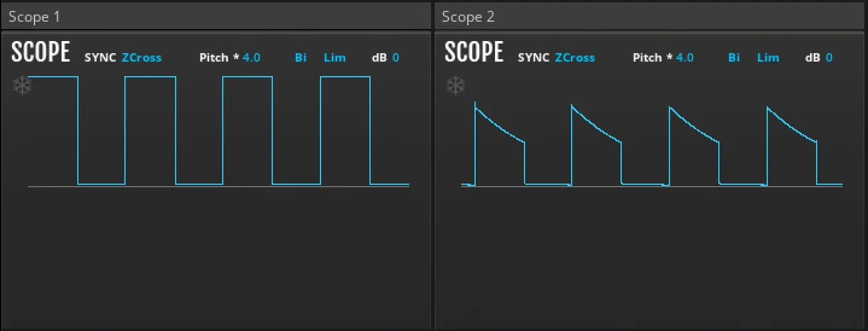This screenshot has width=868, height=331.
Task: Click the SYNC label in Scope 1
Action: (101, 58)
